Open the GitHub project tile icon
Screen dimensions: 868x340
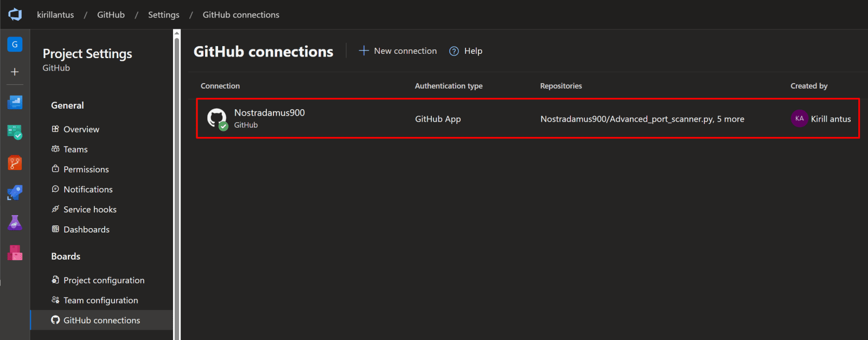click(x=15, y=45)
